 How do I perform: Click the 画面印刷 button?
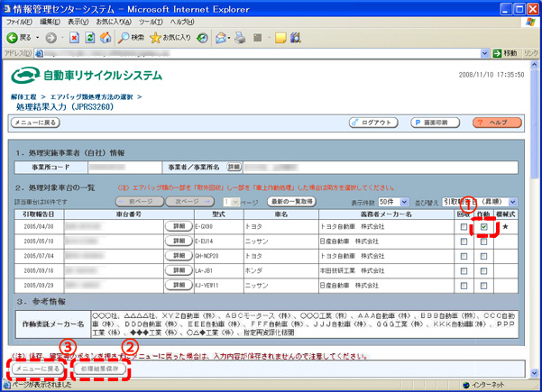click(436, 123)
